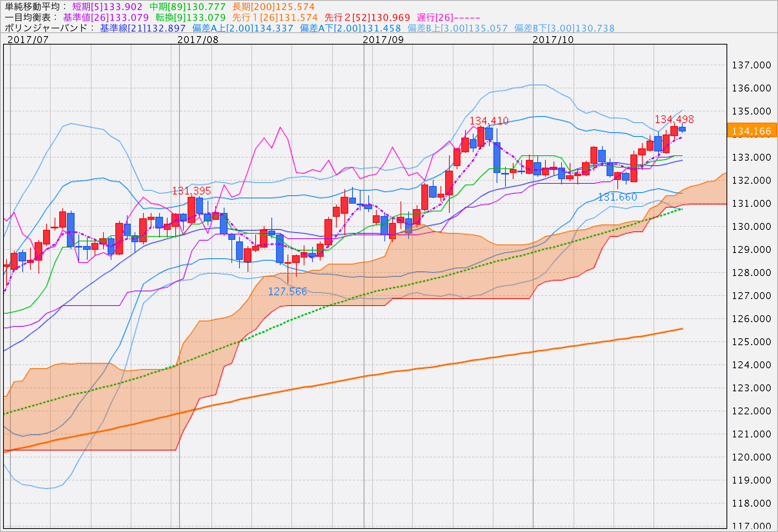Click the 119.000 price axis label
Viewport: 778px width, 532px height.
pos(751,480)
